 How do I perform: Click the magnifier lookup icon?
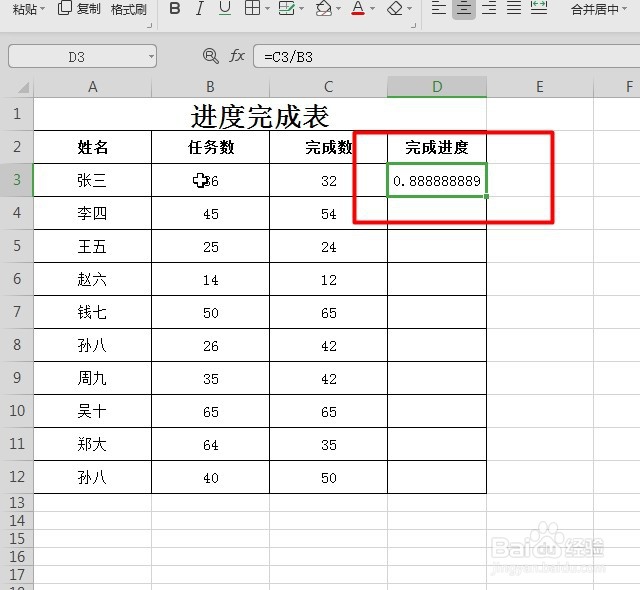[x=211, y=56]
